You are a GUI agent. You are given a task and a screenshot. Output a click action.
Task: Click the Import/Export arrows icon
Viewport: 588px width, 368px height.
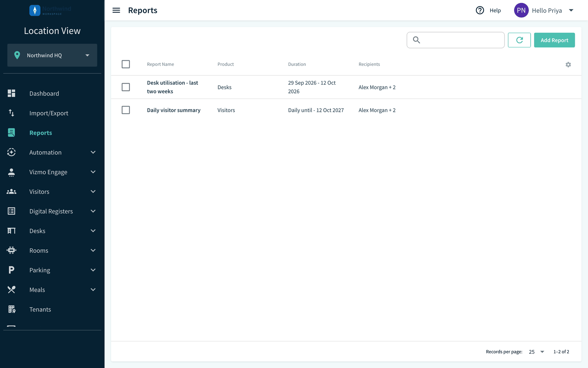pos(11,113)
